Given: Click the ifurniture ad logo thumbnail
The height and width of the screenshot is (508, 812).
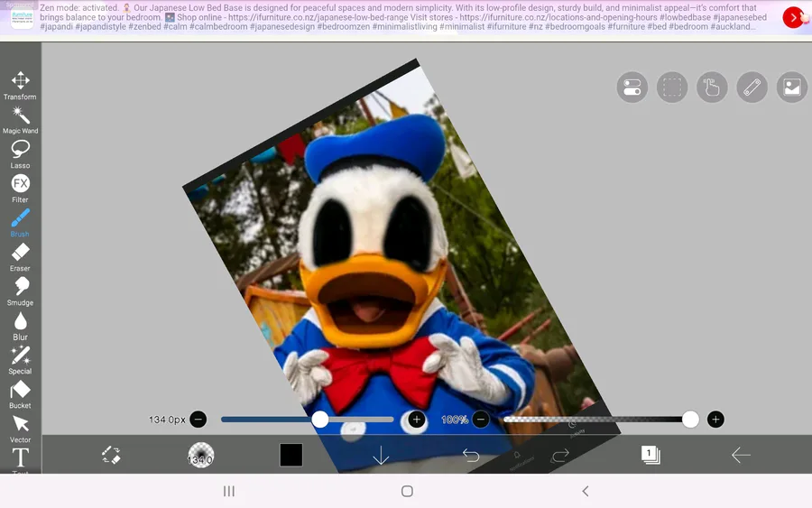Looking at the screenshot, I should 22,18.
